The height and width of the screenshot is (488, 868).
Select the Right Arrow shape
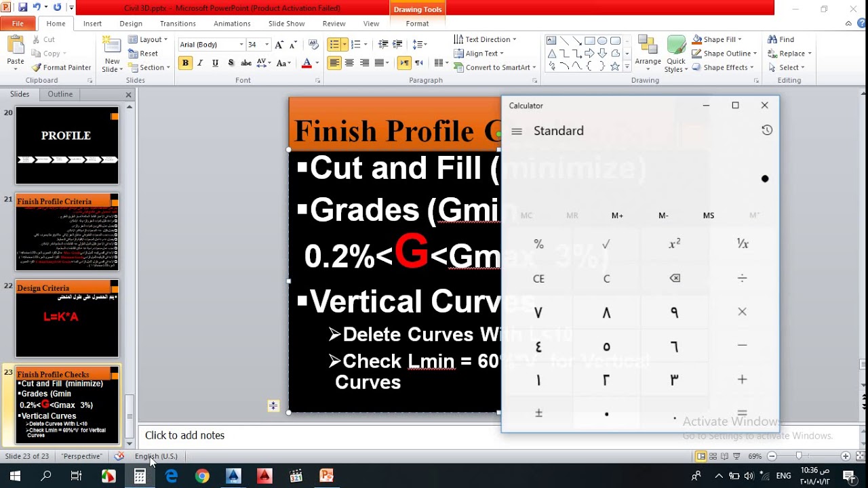tap(590, 54)
